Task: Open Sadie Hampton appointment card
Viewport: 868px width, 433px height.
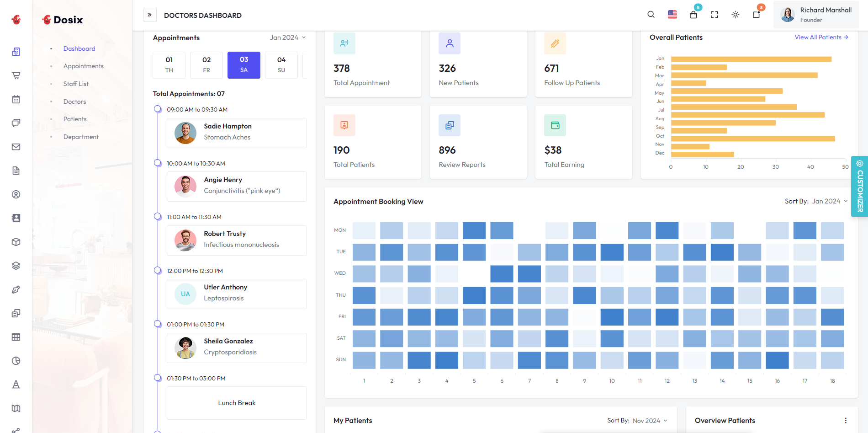Action: point(237,133)
